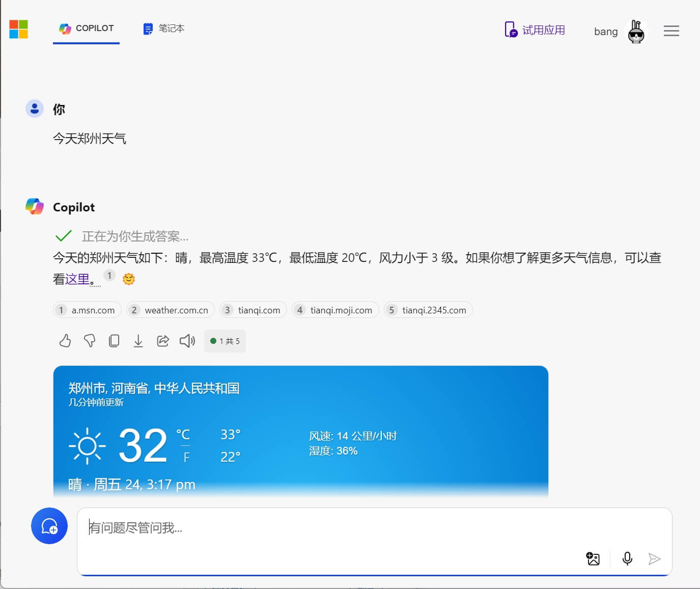Share Copilot's answer
700x589 pixels.
pyautogui.click(x=163, y=341)
